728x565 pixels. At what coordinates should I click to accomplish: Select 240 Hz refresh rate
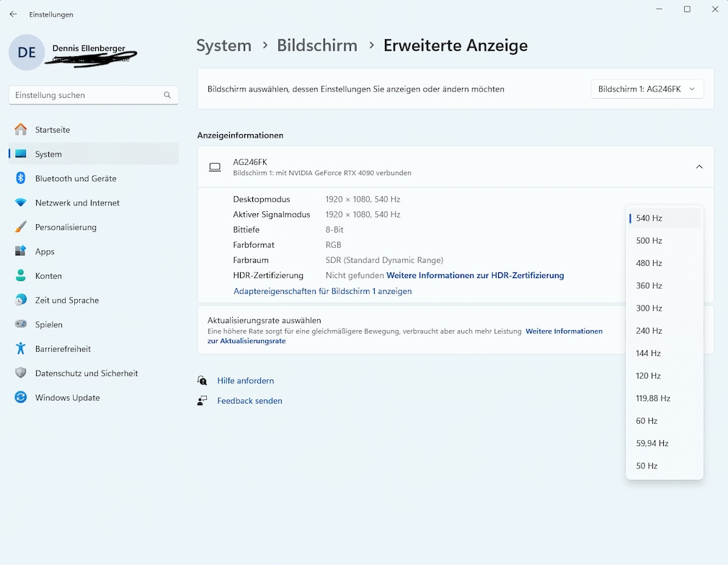click(x=649, y=331)
